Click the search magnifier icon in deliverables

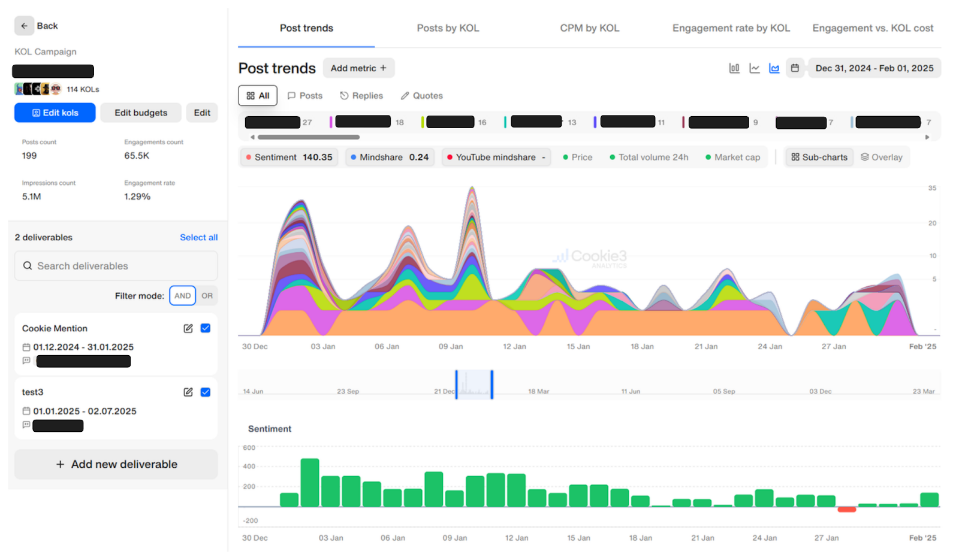pos(28,266)
